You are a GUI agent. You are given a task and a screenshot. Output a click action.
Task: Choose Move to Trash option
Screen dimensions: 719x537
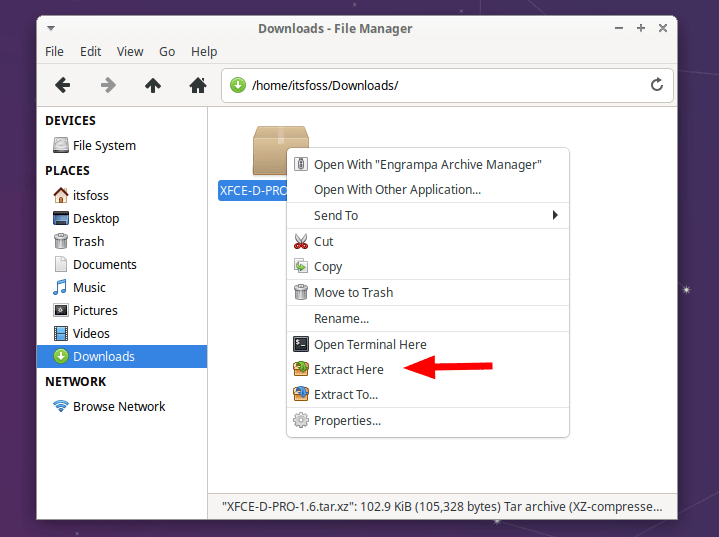tap(353, 292)
